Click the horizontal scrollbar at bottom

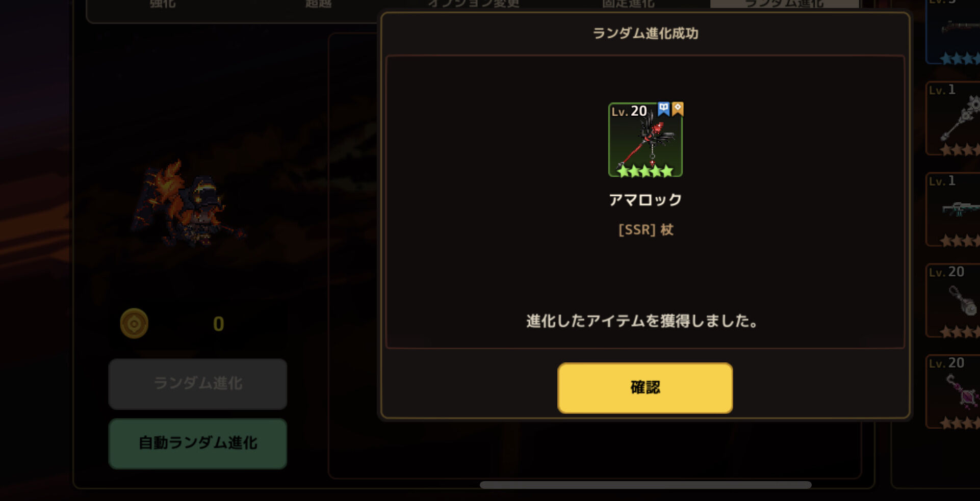coord(646,485)
